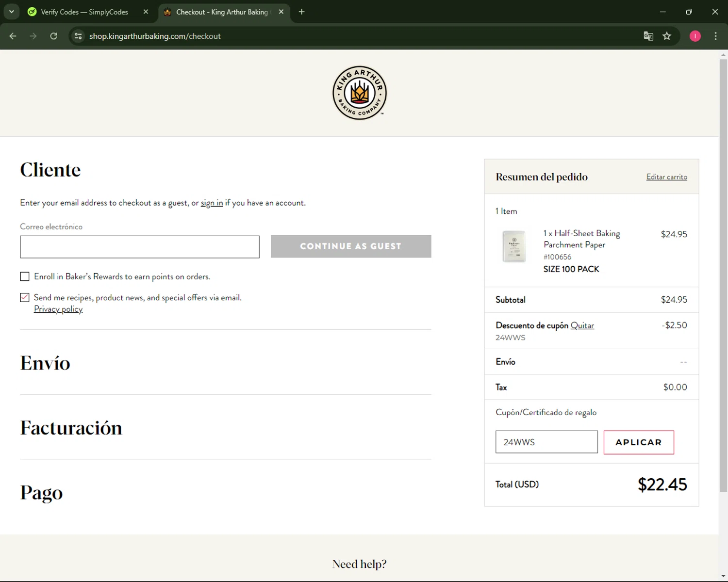View site information icon in address bar
The height and width of the screenshot is (582, 728).
tap(78, 36)
